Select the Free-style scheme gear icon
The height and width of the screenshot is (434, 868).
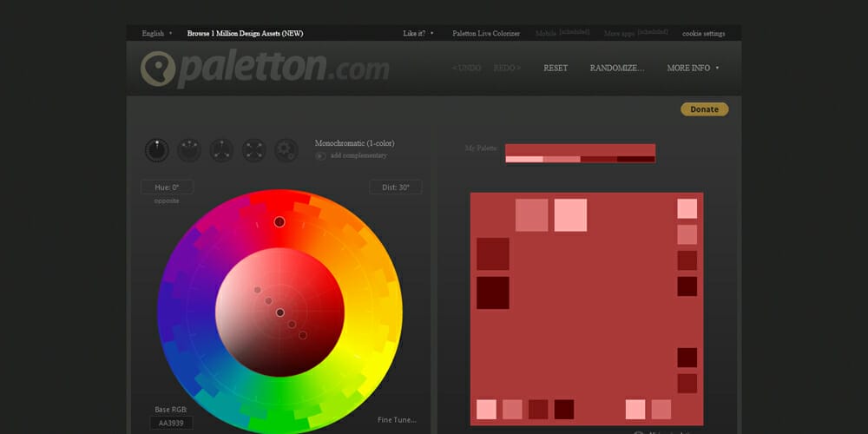coord(286,150)
